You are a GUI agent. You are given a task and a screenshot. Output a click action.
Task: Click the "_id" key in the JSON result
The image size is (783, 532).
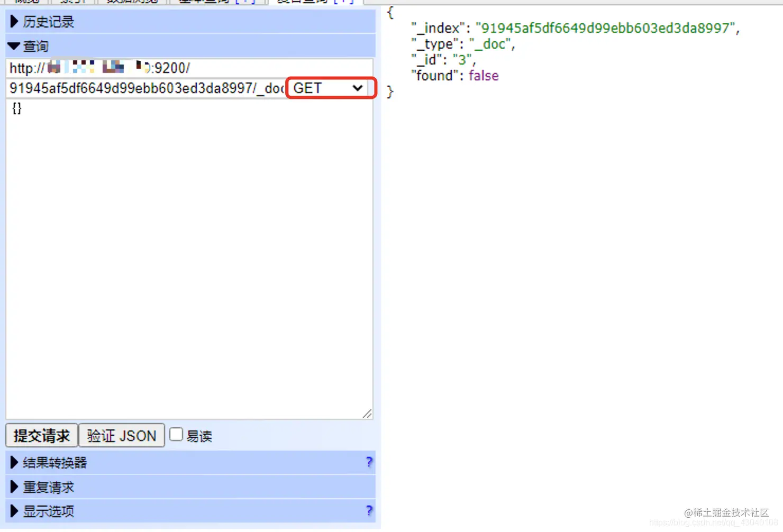pos(427,60)
